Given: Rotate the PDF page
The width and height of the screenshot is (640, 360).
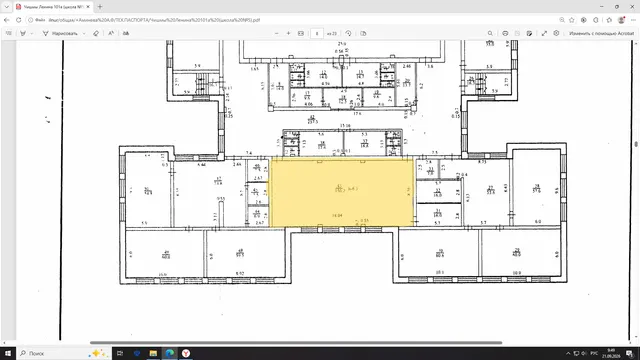Looking at the screenshot, I should pos(348,33).
